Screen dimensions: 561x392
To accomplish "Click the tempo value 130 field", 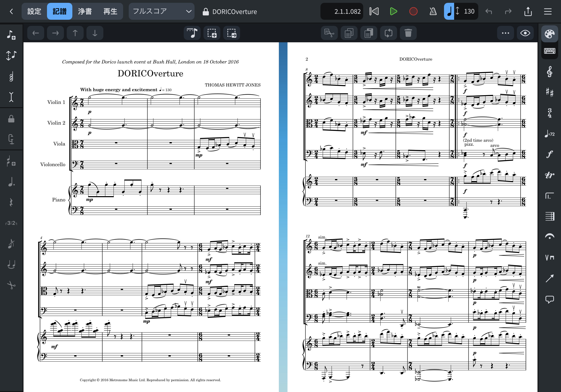I will click(469, 12).
